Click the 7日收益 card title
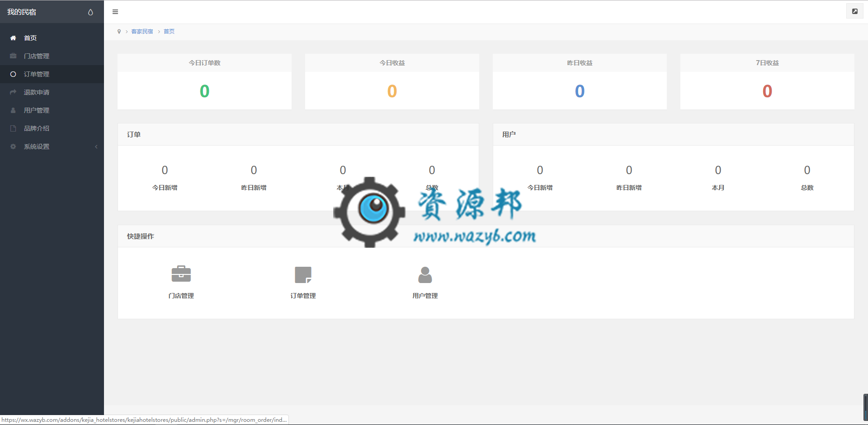The image size is (868, 425). [x=768, y=63]
